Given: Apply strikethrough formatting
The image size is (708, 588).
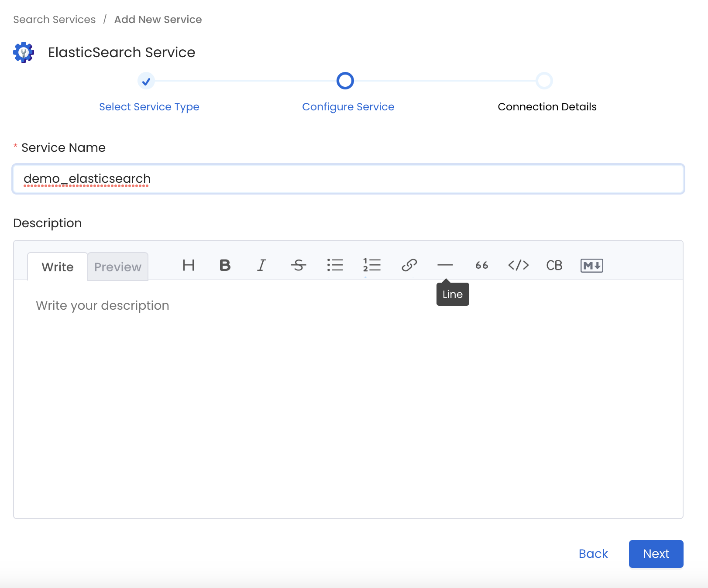Looking at the screenshot, I should coord(298,265).
